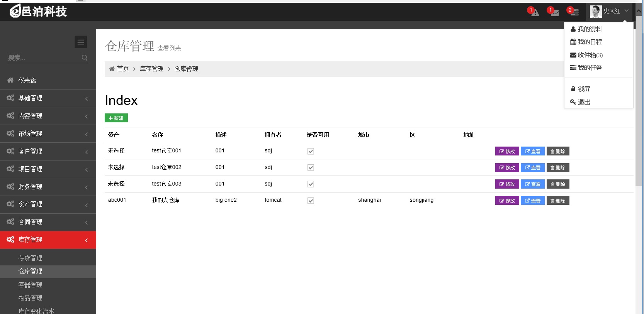
Task: Click the alert warning notification icon
Action: click(x=535, y=12)
